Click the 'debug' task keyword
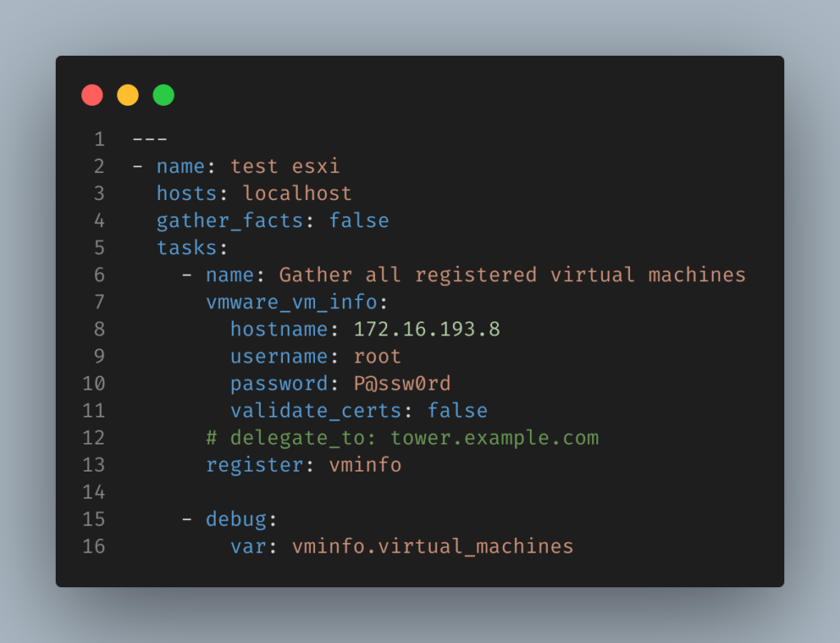Viewport: 840px width, 643px height. tap(235, 520)
